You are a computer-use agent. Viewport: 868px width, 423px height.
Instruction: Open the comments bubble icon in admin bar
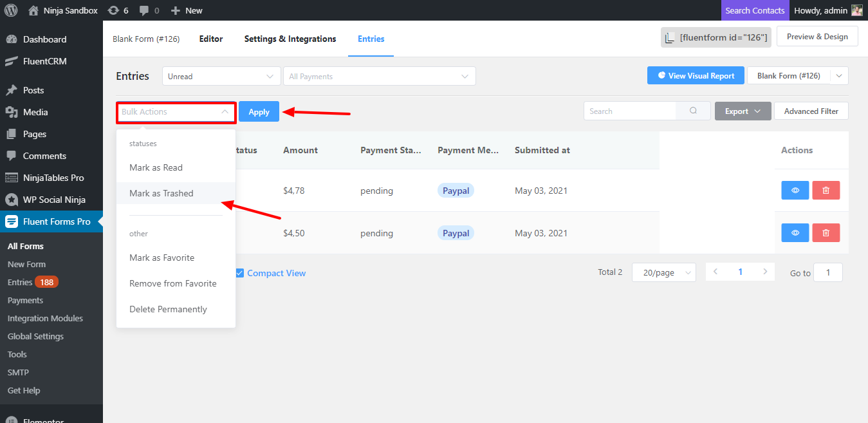coord(144,10)
